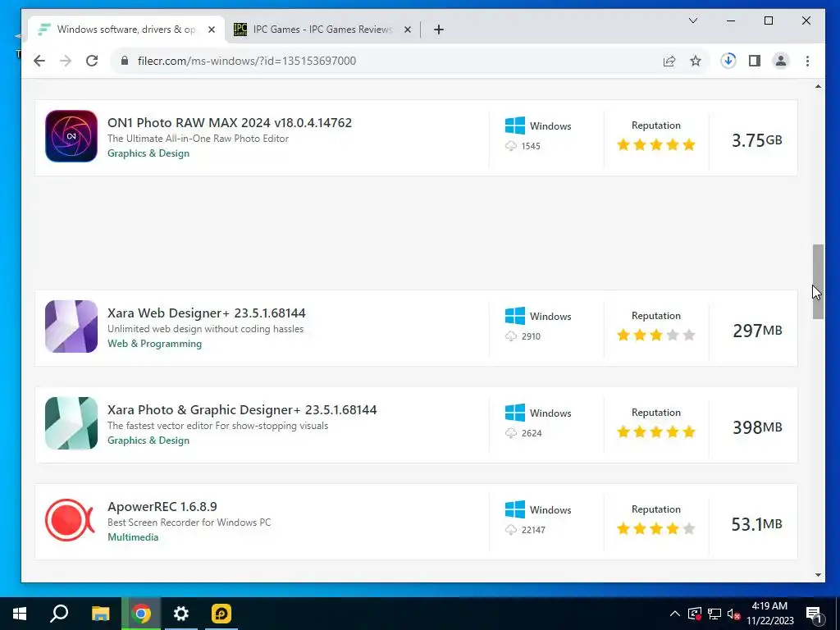The width and height of the screenshot is (840, 630).
Task: Open the Chrome profile avatar
Action: click(x=781, y=61)
